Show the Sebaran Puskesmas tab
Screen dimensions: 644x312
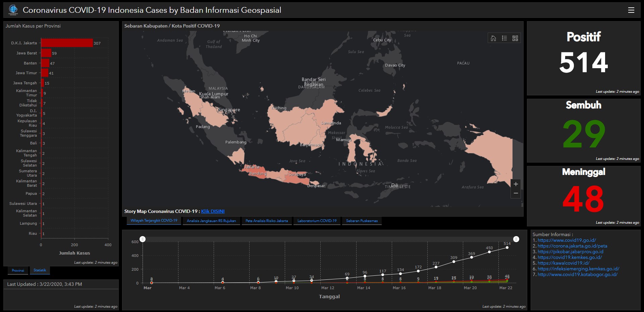362,221
